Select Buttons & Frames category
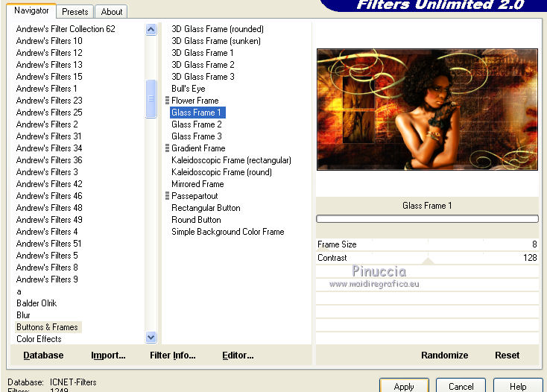The width and height of the screenshot is (547, 392). (x=47, y=327)
